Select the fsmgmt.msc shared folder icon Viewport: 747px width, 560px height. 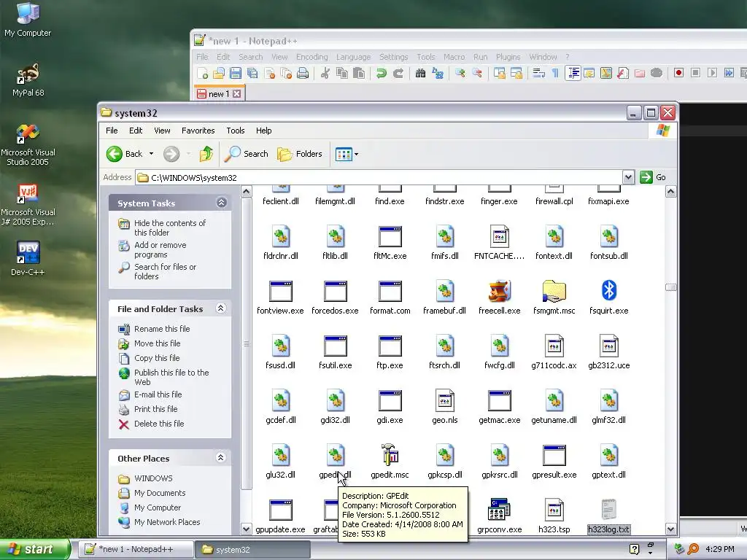(554, 291)
